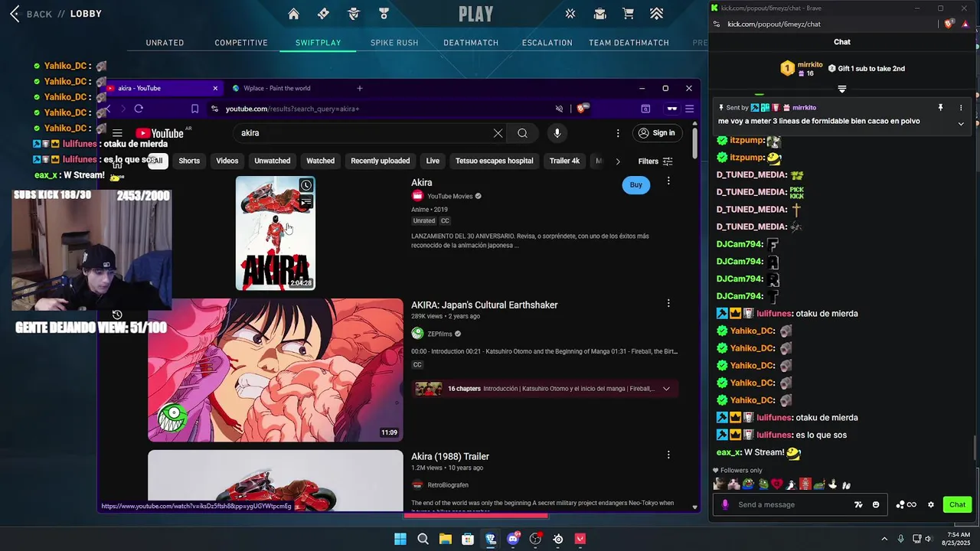Select the Tetsuo escapes hospital chip

pos(495,161)
